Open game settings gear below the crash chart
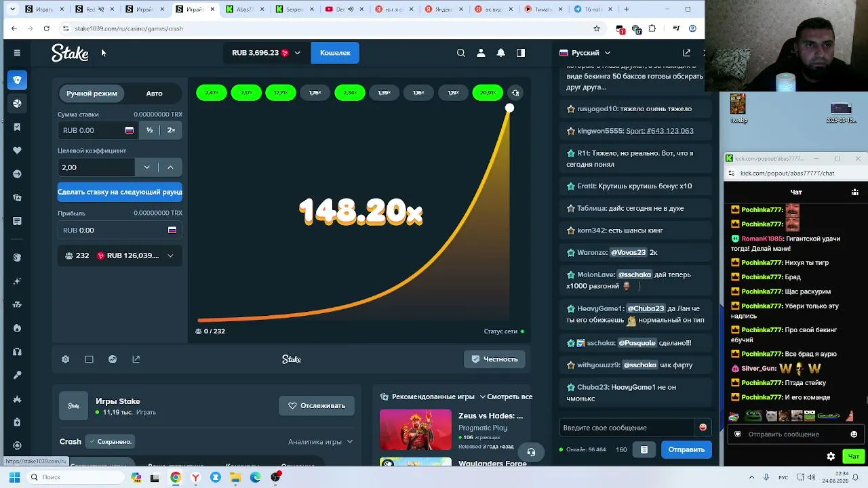868x488 pixels. (x=65, y=359)
